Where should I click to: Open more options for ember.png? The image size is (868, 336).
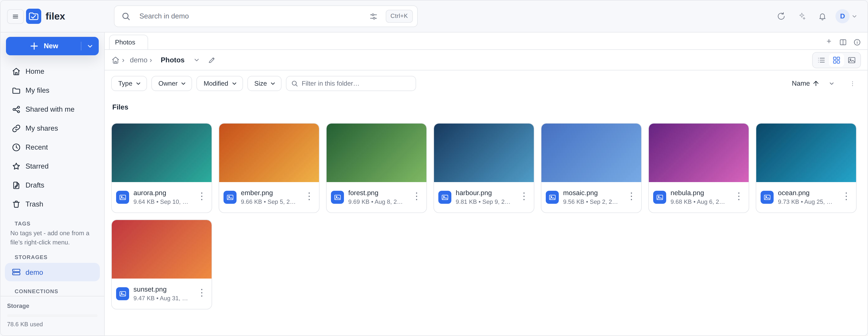point(309,196)
